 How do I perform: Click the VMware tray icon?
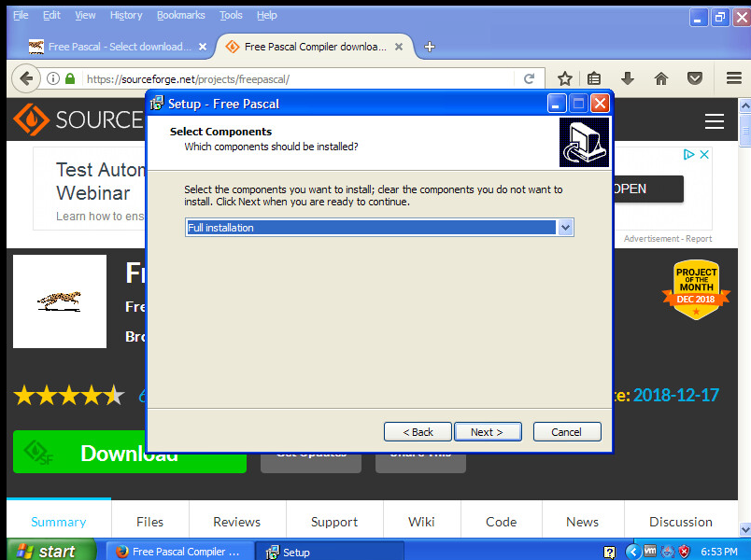coord(650,552)
